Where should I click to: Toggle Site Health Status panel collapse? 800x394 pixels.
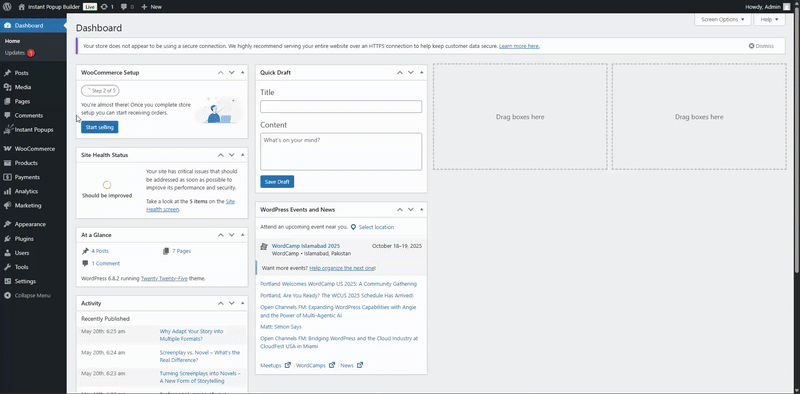tap(243, 155)
